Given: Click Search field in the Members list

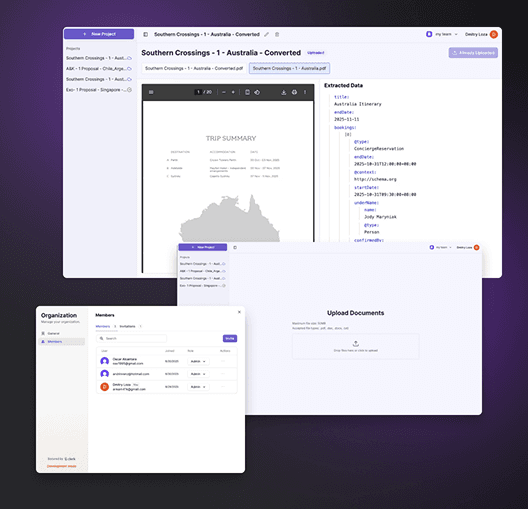Looking at the screenshot, I should [x=131, y=338].
